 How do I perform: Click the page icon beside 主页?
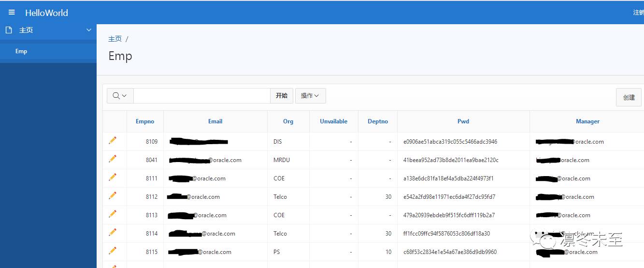coord(8,30)
